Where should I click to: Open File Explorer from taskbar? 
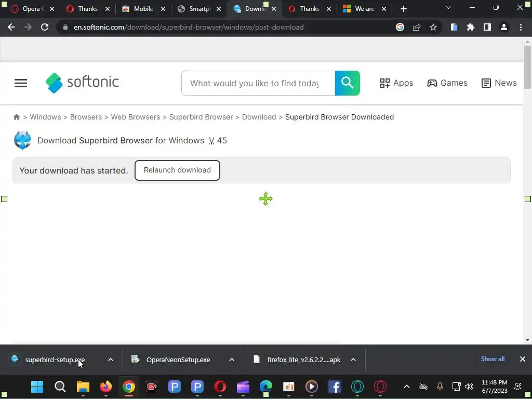(83, 387)
